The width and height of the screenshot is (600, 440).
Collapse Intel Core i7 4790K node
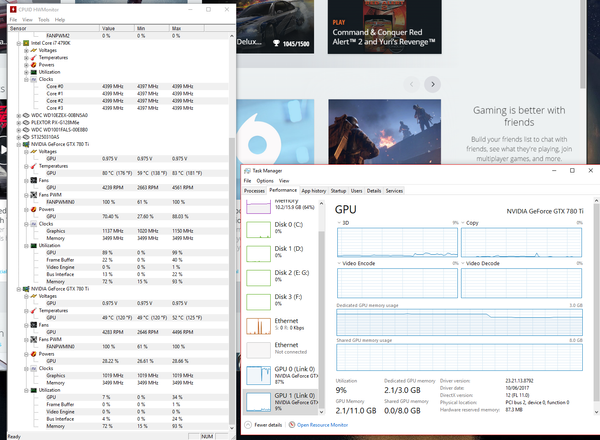[19, 43]
